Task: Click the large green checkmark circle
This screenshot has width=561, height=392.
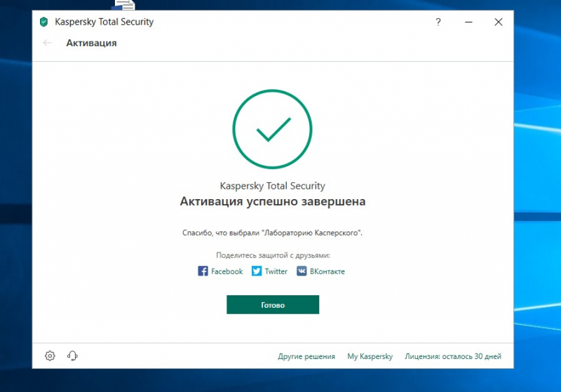Action: click(x=272, y=129)
